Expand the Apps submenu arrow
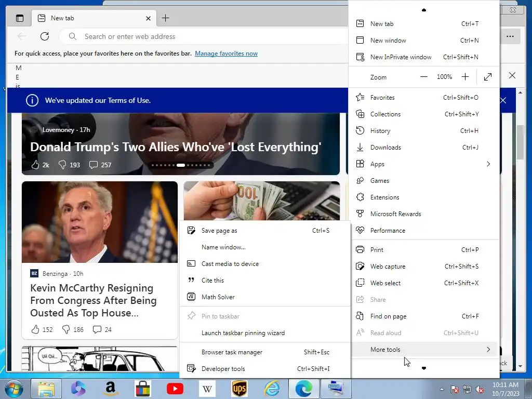This screenshot has height=399, width=532. (x=488, y=164)
